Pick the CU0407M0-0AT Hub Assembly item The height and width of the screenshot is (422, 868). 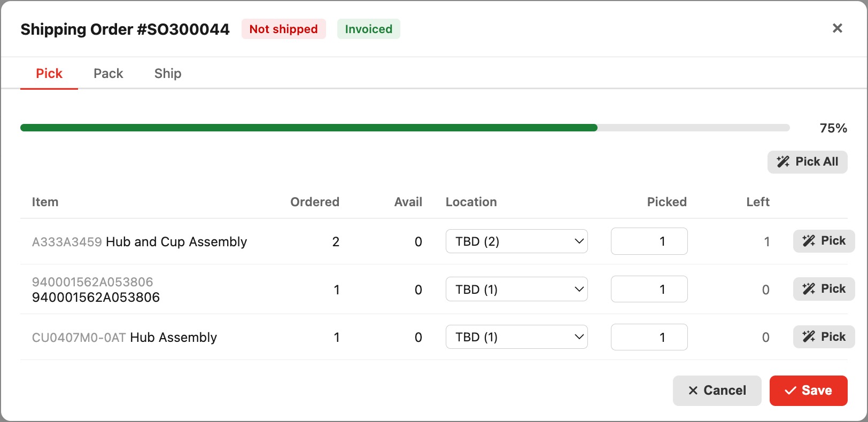tap(824, 337)
